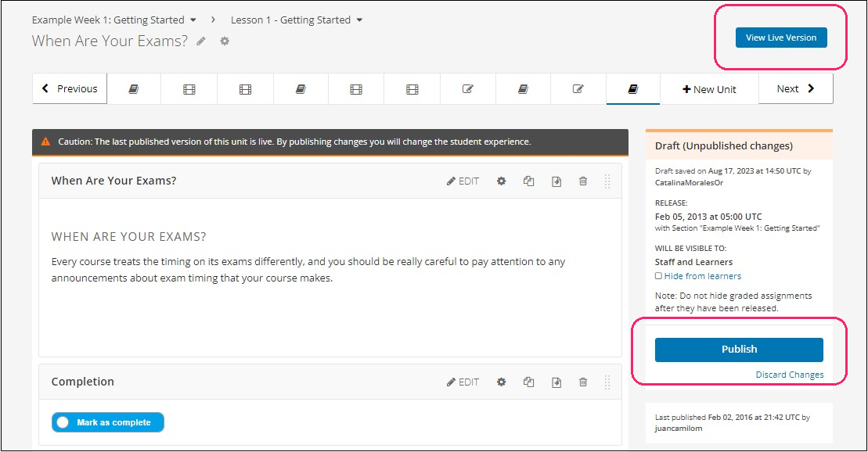Screen dimensions: 868x452
Task: Delete the When Are Your Exams component
Action: click(583, 181)
